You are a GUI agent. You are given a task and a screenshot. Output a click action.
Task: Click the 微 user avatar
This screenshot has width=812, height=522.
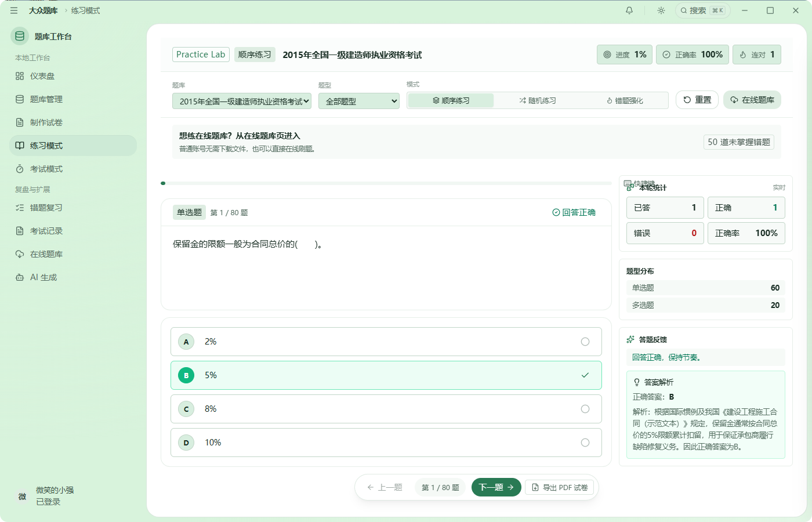click(22, 496)
